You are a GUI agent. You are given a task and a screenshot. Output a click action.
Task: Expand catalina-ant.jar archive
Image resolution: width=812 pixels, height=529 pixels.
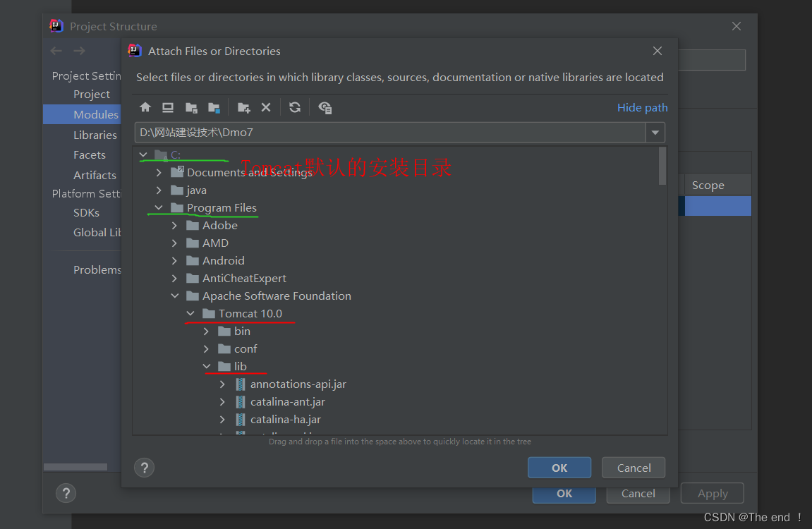pos(222,401)
